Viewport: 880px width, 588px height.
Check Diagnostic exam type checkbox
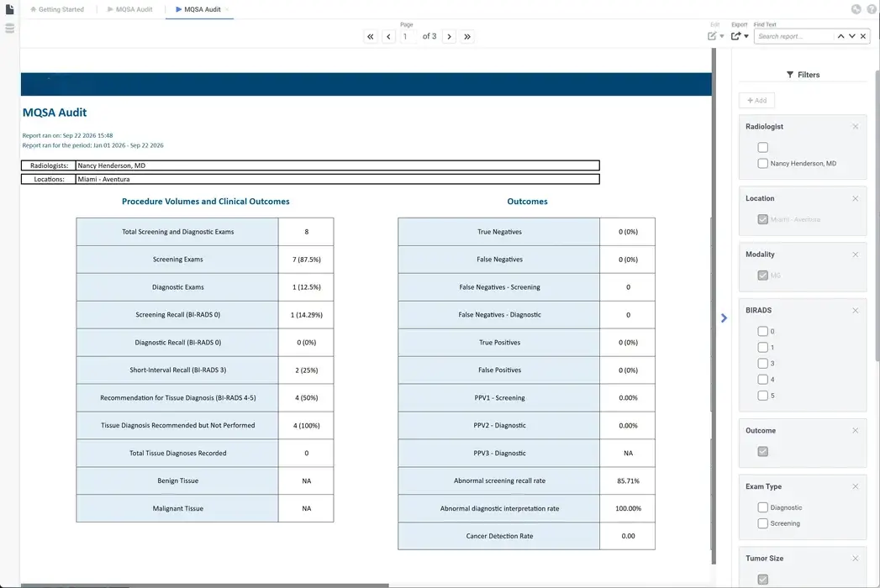tap(762, 507)
